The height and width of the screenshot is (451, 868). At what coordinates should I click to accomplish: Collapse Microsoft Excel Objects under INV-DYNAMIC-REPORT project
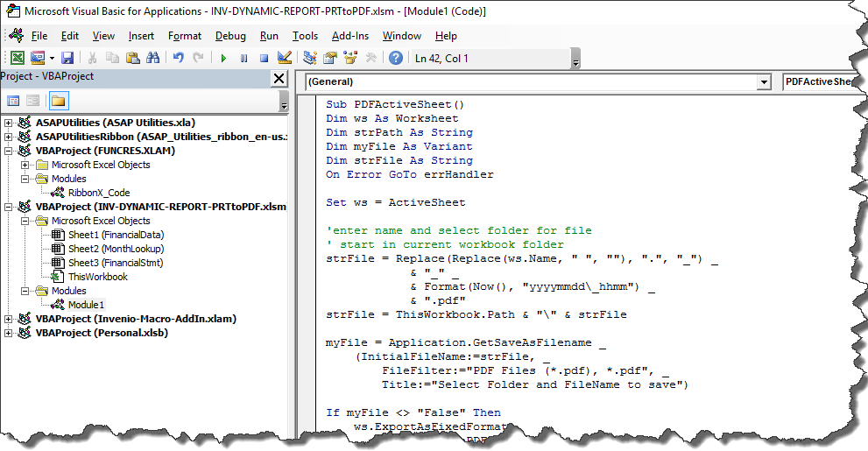(x=25, y=221)
